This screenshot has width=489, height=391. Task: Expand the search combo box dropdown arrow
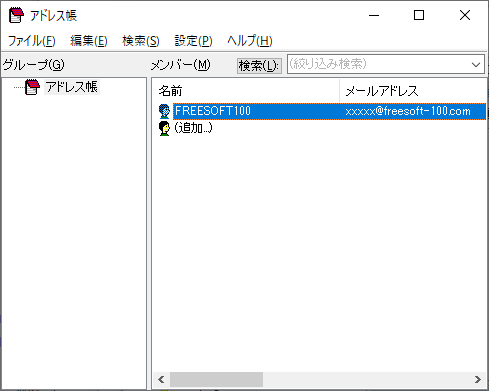pyautogui.click(x=476, y=64)
